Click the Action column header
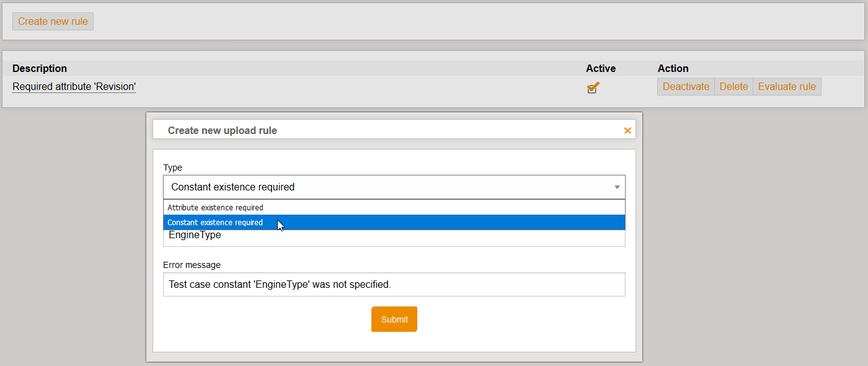Viewport: 868px width, 366px height. pos(673,68)
